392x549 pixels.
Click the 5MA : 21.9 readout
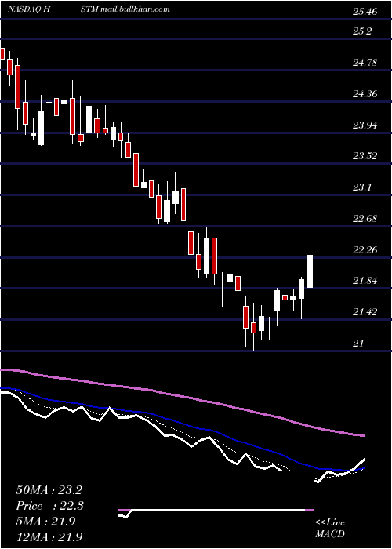(45, 522)
